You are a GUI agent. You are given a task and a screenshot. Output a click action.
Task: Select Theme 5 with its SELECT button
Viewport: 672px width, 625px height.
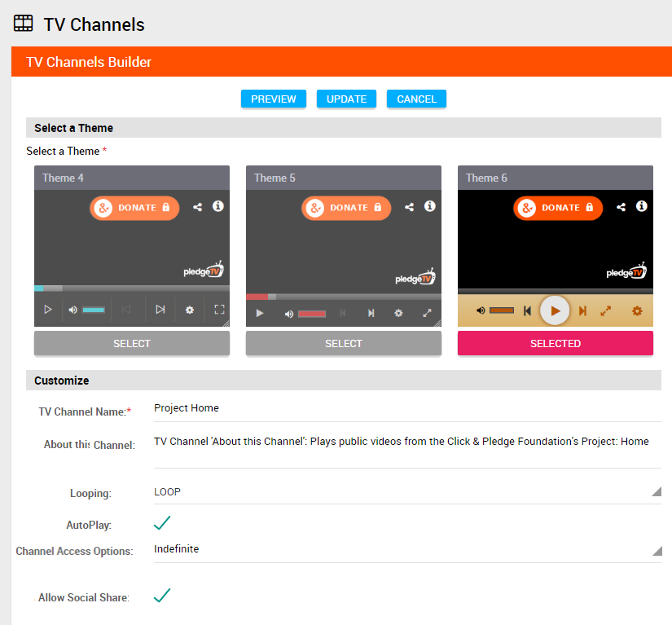[344, 343]
